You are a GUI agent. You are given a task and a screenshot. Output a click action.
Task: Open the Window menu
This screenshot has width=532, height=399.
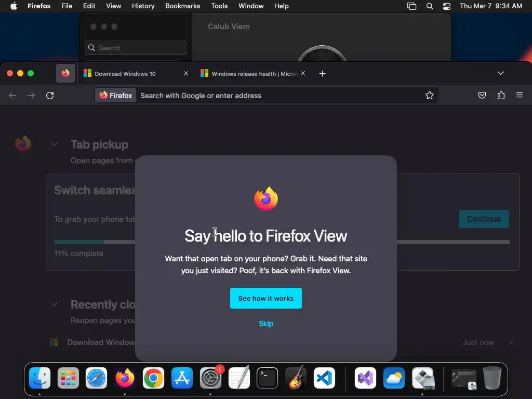[x=251, y=6]
